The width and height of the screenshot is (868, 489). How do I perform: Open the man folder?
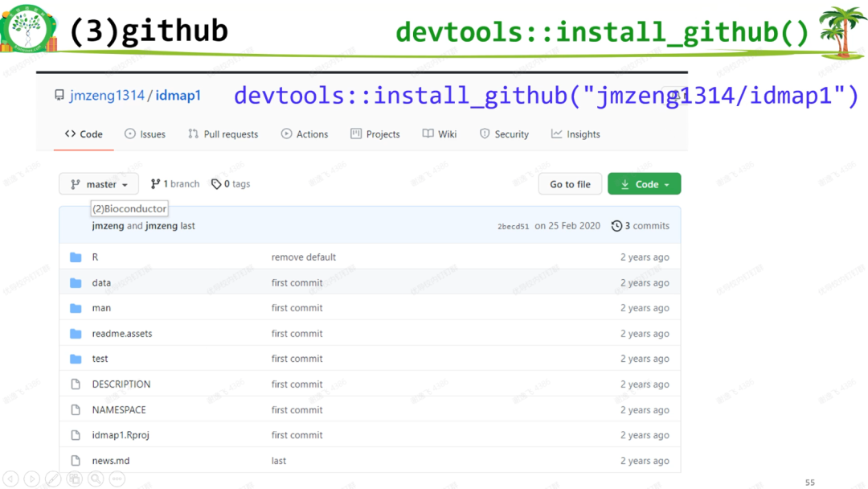tap(101, 308)
